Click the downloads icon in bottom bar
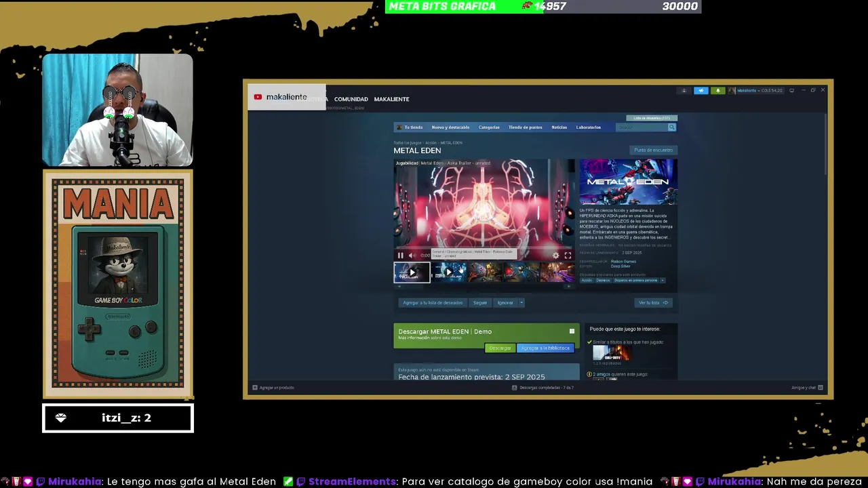The height and width of the screenshot is (488, 868). [x=514, y=388]
